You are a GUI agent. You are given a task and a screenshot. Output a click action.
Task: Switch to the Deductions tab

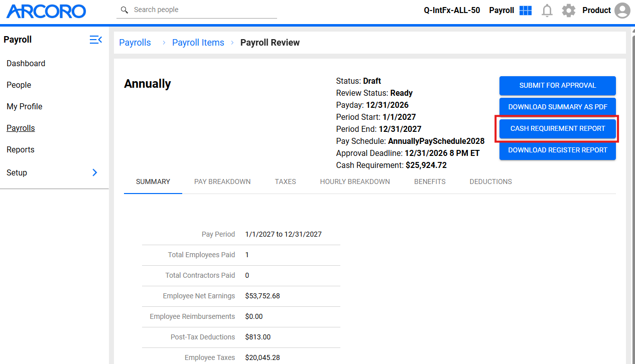point(491,181)
